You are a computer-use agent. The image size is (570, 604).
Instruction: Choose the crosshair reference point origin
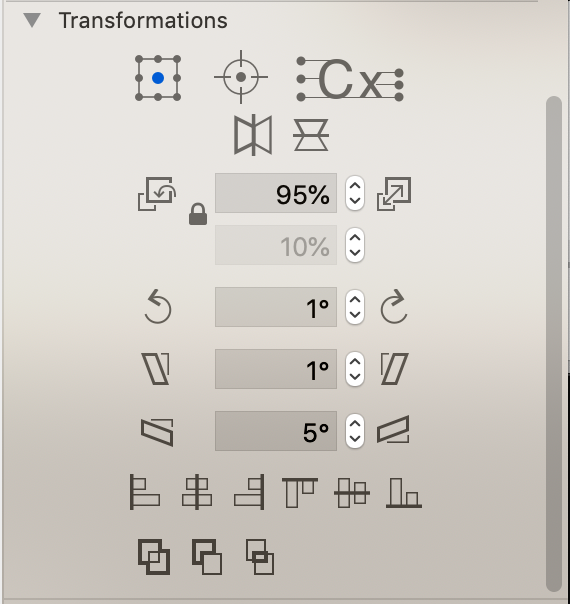[241, 77]
